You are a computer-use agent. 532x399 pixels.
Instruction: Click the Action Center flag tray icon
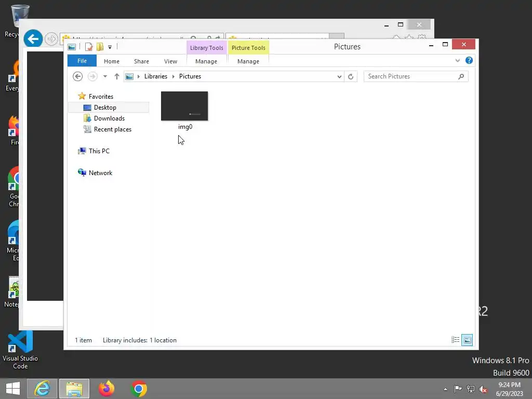458,389
